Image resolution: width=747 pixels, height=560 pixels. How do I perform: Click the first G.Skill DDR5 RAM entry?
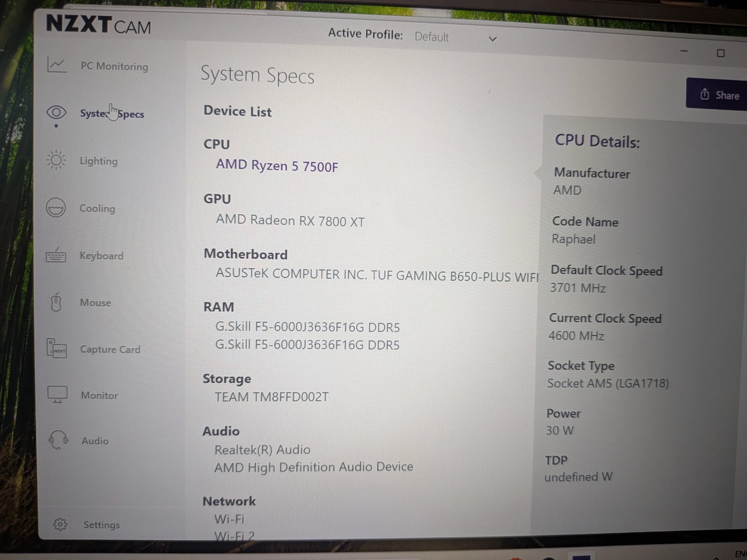(x=307, y=327)
